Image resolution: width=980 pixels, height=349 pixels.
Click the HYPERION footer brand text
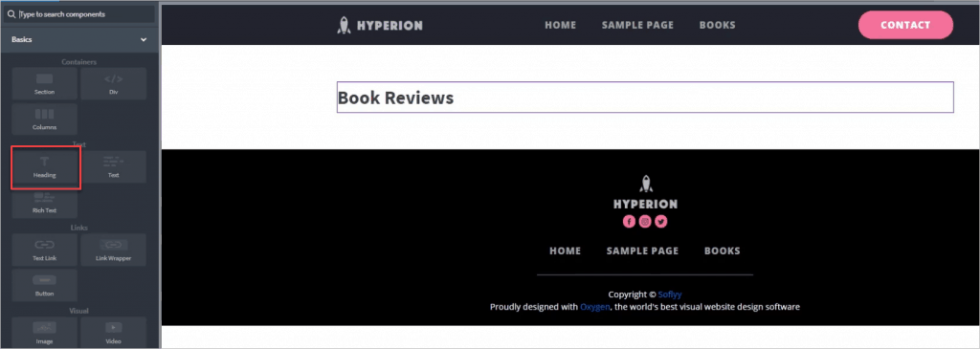tap(646, 205)
